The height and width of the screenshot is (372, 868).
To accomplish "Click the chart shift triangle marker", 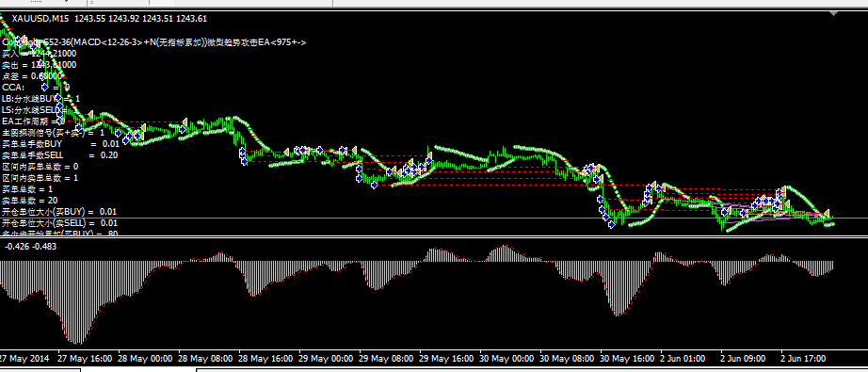I will point(834,13).
